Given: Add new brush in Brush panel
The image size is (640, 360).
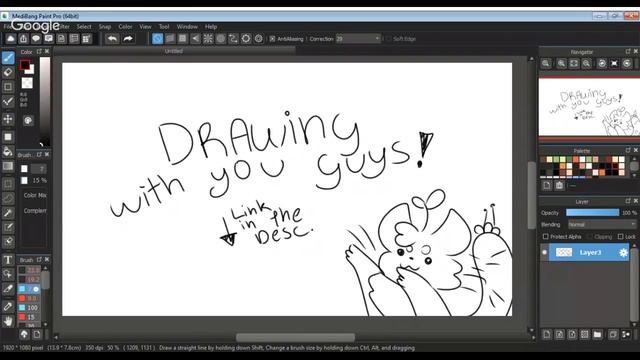Looking at the screenshot, I should tap(37, 335).
